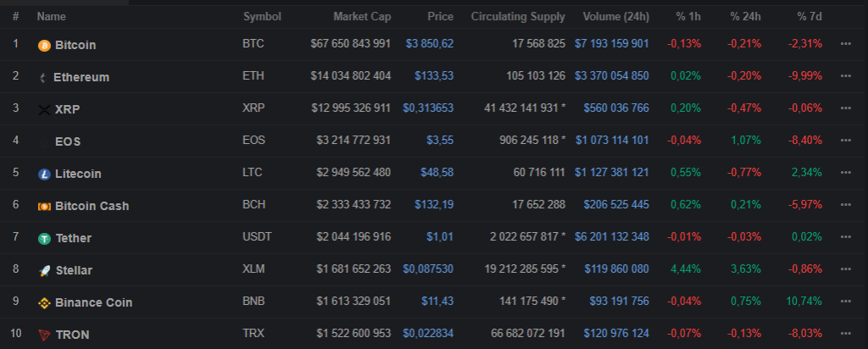Click the Bitcoin price $3 850,62
The height and width of the screenshot is (349, 868).
(429, 44)
